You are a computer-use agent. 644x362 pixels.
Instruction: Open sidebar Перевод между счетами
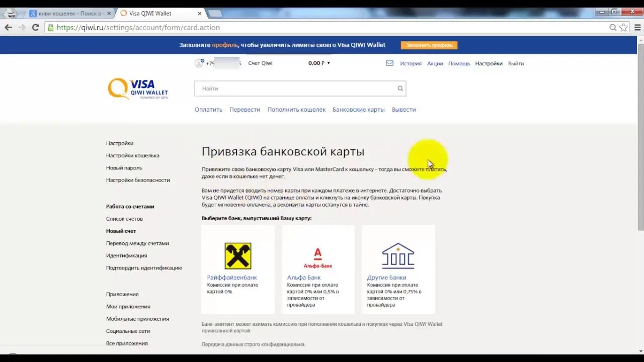point(137,243)
